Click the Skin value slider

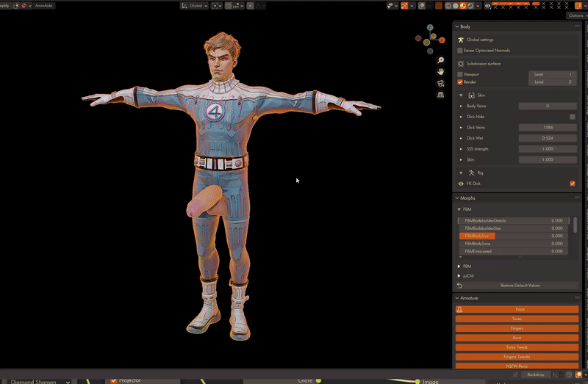[548, 159]
